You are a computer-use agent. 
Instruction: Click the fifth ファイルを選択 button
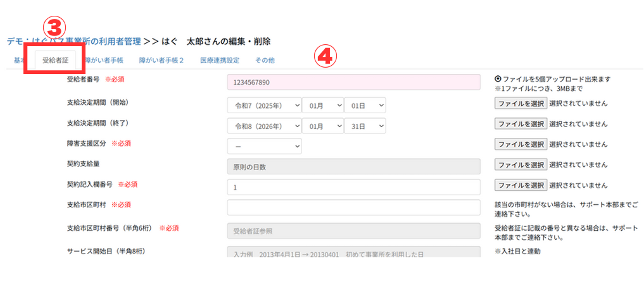tap(521, 185)
